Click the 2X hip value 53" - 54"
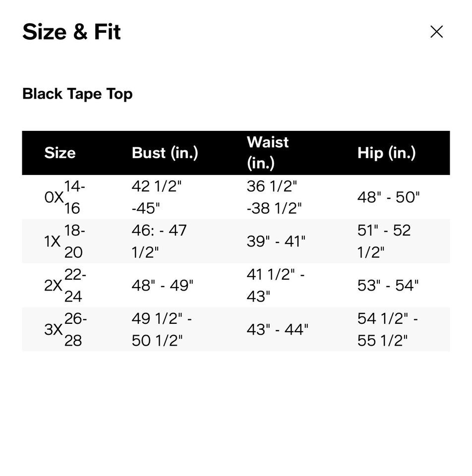 coord(388,286)
